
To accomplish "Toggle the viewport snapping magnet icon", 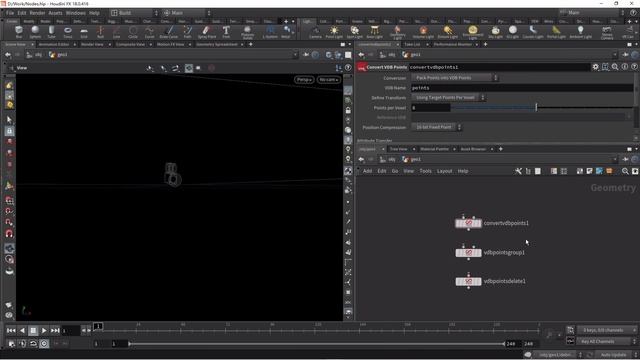I will 9,233.
